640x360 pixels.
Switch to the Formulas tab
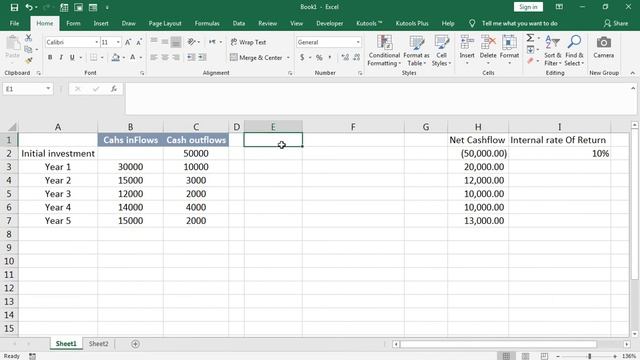(x=207, y=24)
